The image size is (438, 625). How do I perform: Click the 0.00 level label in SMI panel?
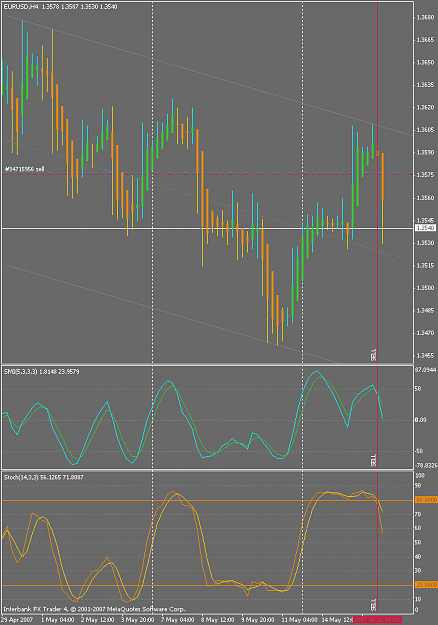pos(420,420)
